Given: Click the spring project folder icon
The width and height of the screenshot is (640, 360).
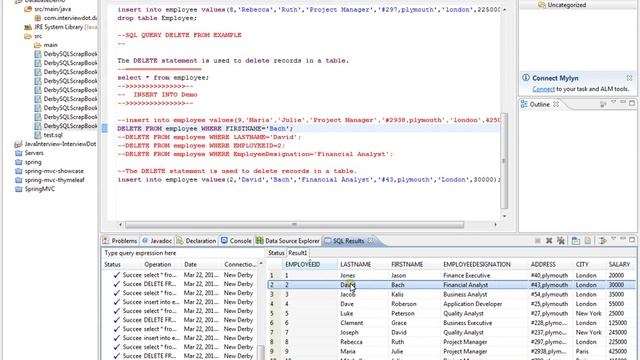Looking at the screenshot, I should pos(18,162).
